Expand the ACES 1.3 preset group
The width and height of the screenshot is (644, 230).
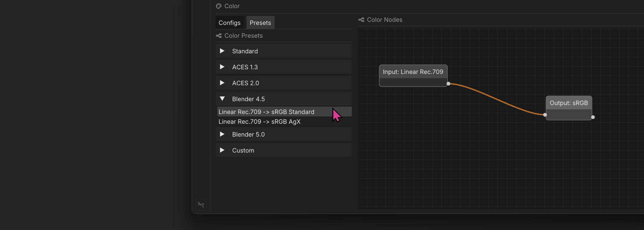(x=222, y=67)
